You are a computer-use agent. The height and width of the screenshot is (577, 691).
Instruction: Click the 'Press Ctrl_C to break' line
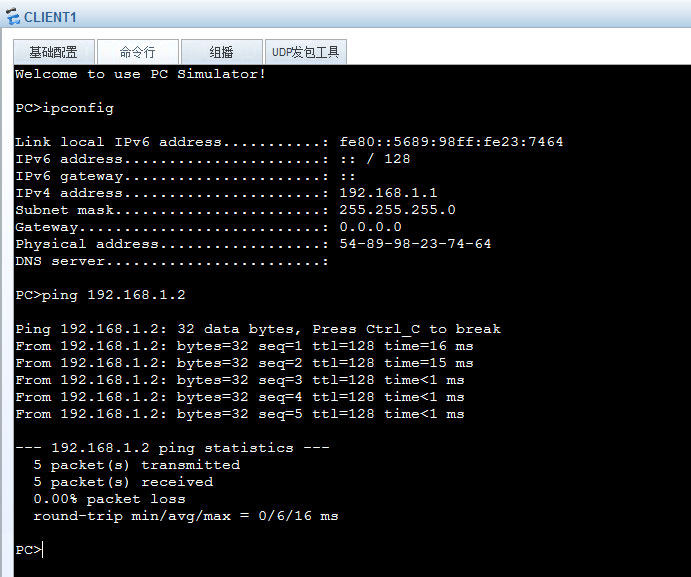tap(258, 329)
